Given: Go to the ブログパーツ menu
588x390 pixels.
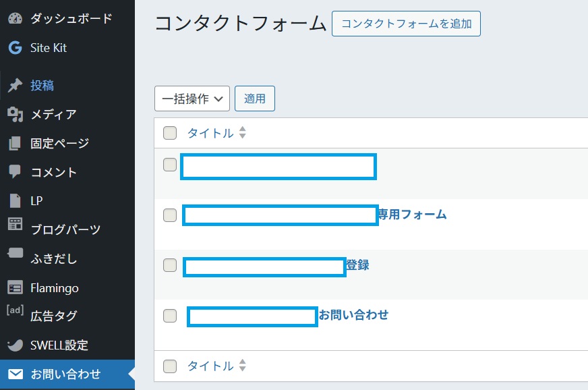Looking at the screenshot, I should (65, 229).
